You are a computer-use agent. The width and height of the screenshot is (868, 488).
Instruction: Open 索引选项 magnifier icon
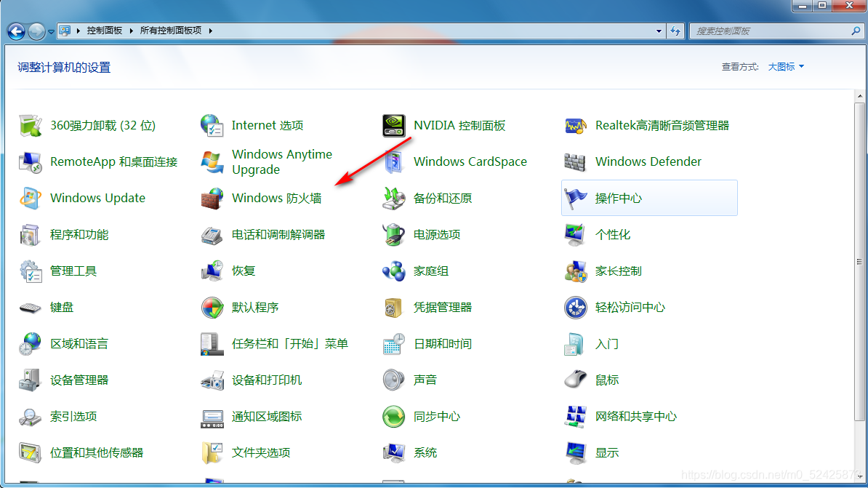pos(31,417)
